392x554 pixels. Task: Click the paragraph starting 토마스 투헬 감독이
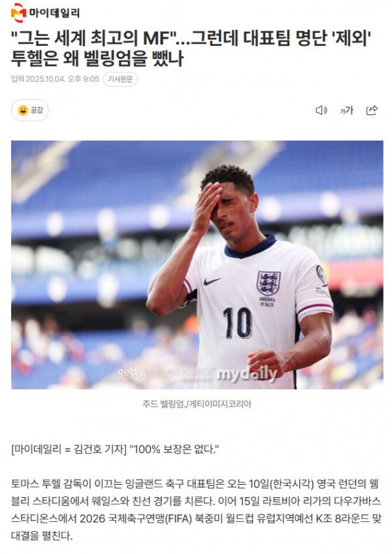196,510
